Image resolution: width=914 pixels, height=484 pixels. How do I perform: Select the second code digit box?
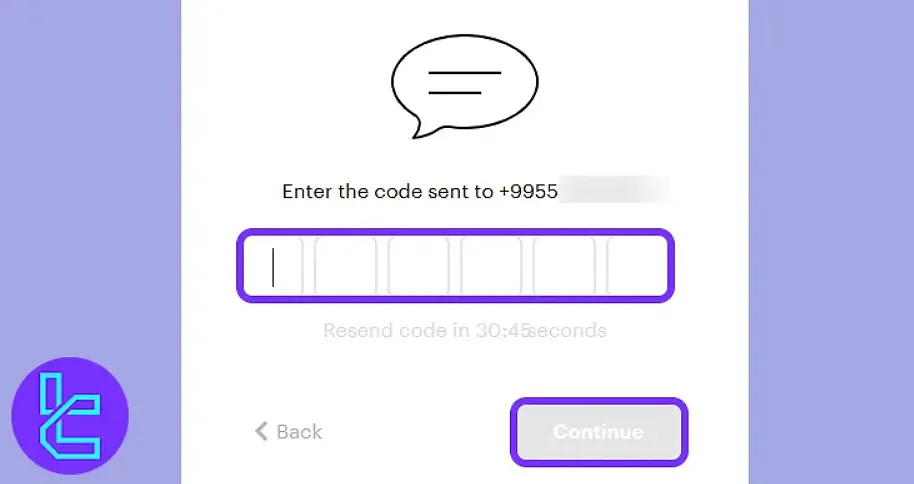pyautogui.click(x=345, y=266)
